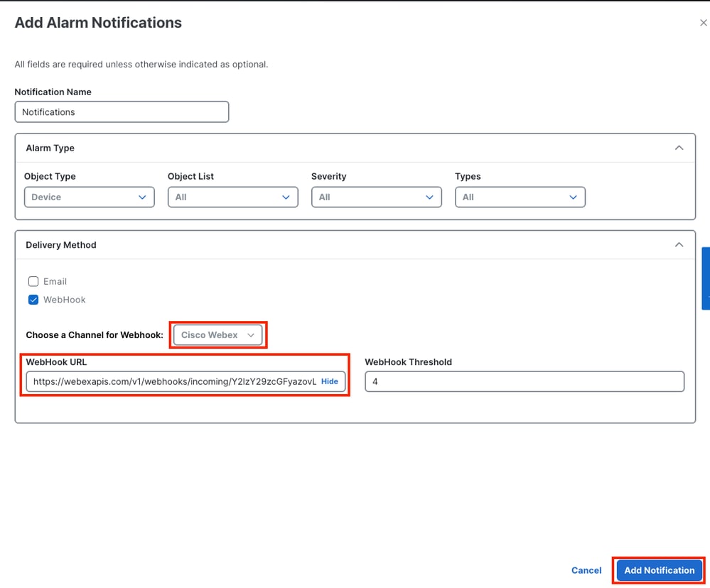Image resolution: width=710 pixels, height=588 pixels.
Task: Click the blue tab on the right edge
Action: click(705, 278)
